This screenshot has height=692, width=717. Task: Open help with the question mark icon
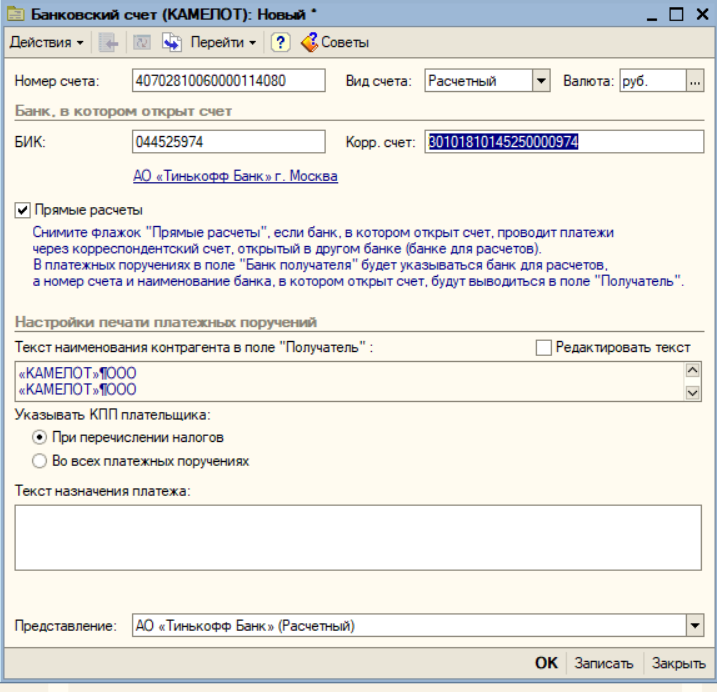(x=280, y=43)
